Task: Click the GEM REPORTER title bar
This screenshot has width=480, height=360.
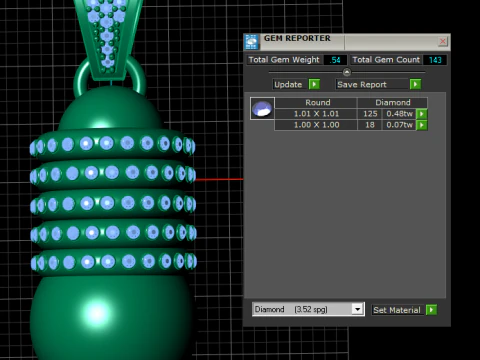Action: point(347,42)
